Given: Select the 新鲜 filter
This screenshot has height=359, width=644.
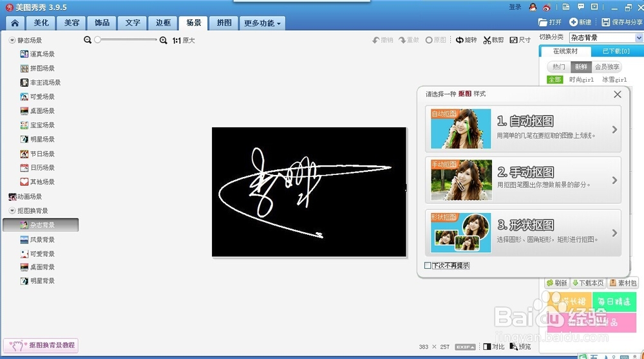Looking at the screenshot, I should 581,66.
